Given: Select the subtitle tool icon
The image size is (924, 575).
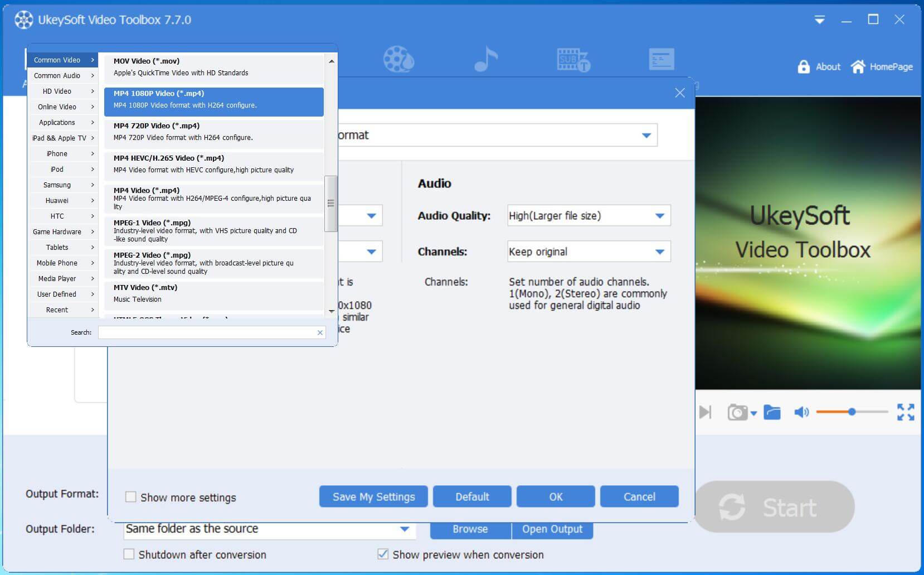Looking at the screenshot, I should point(573,60).
